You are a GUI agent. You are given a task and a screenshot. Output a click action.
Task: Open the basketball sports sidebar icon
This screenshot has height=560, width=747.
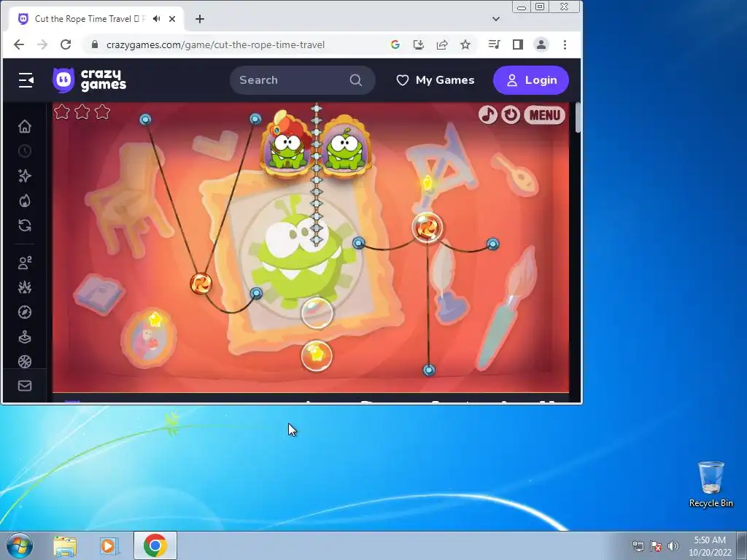pyautogui.click(x=25, y=362)
